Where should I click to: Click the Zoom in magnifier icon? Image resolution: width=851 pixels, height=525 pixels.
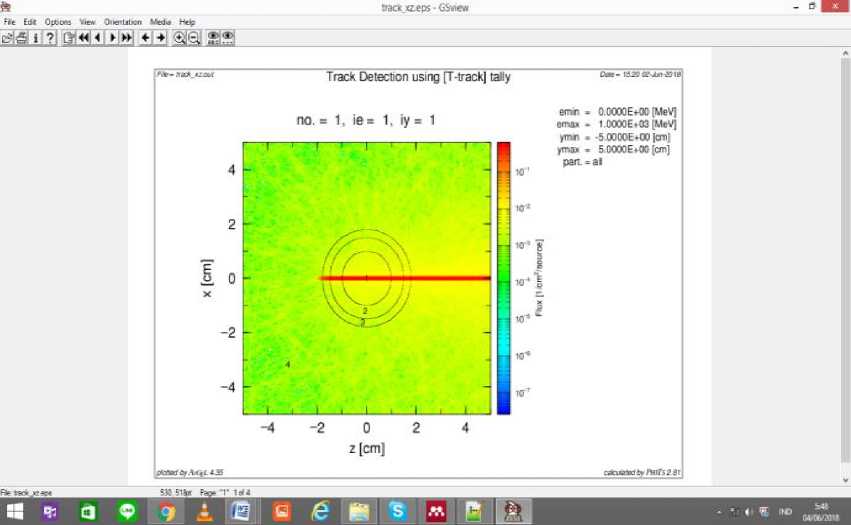(x=179, y=37)
